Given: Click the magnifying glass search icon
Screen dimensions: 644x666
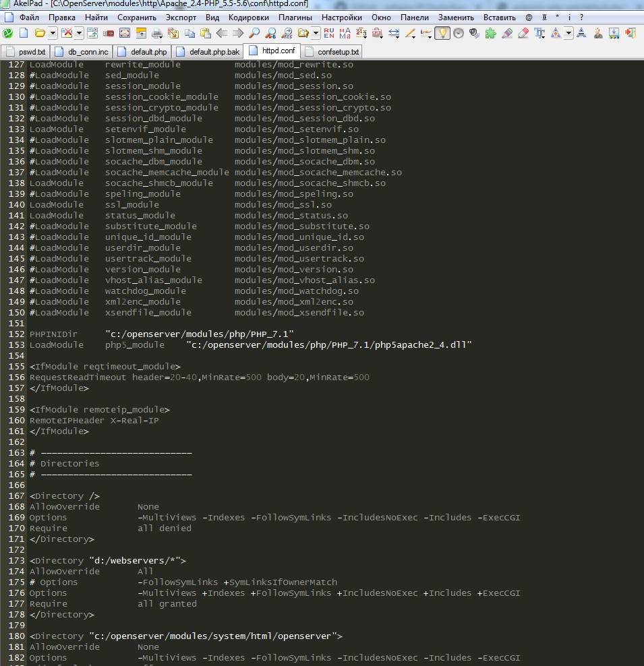Looking at the screenshot, I should pos(254,32).
